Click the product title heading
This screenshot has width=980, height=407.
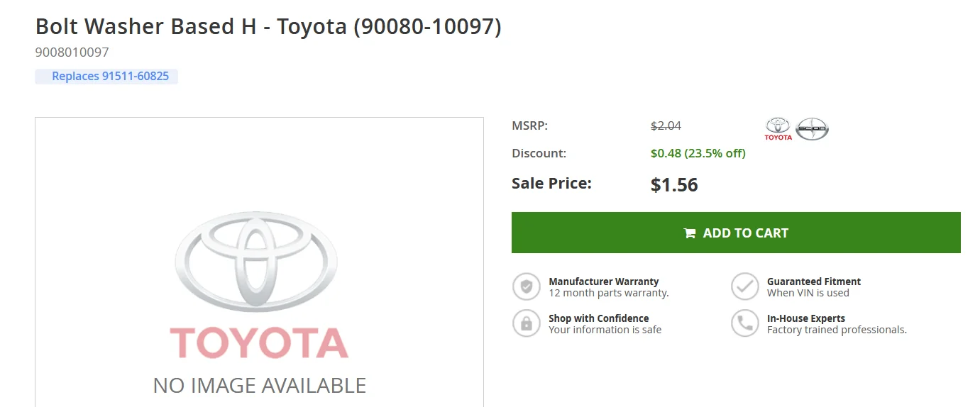pyautogui.click(x=268, y=27)
